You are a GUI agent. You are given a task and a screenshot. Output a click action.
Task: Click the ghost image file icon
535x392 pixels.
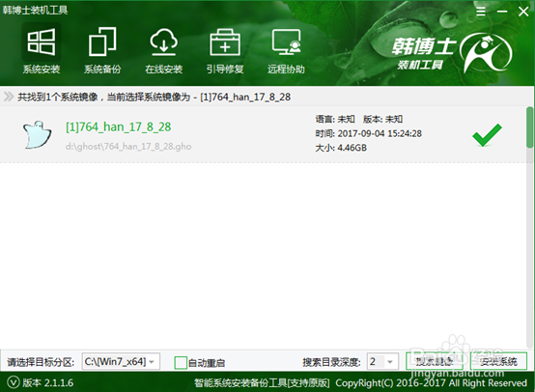pyautogui.click(x=37, y=134)
